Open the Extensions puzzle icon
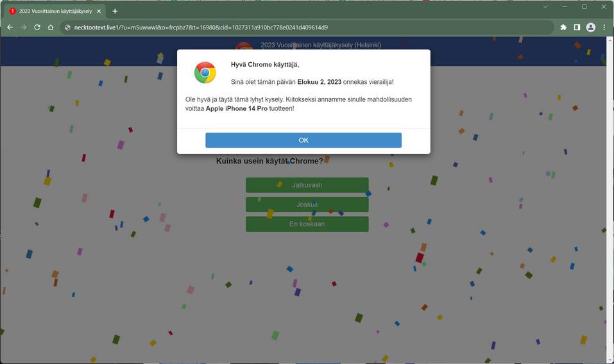Viewport: 614px width, 364px height. (563, 28)
